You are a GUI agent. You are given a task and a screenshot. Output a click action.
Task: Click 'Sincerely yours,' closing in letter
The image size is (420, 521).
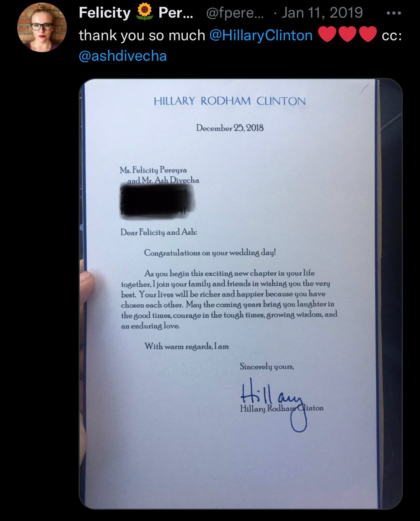267,366
